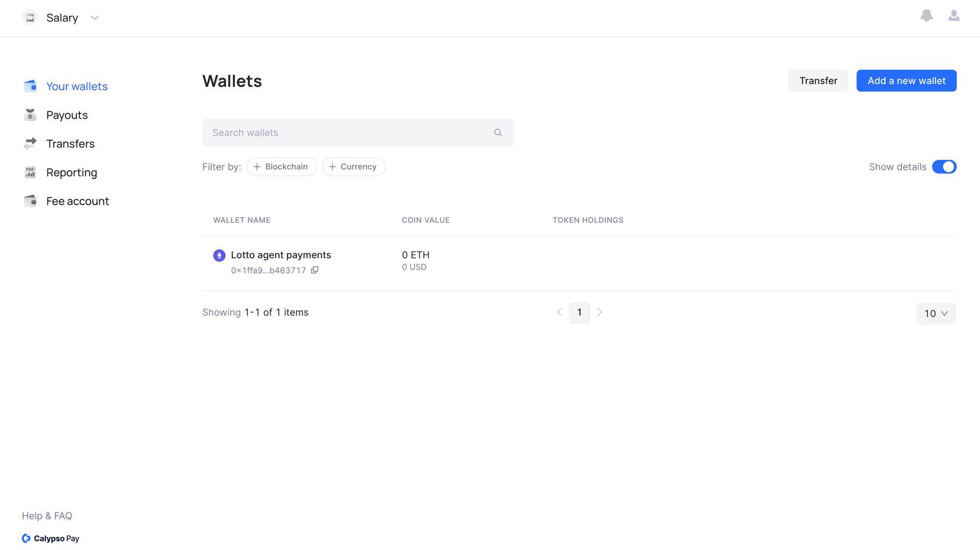Copy the wallet address with the copy icon
The width and height of the screenshot is (980, 550).
[315, 270]
